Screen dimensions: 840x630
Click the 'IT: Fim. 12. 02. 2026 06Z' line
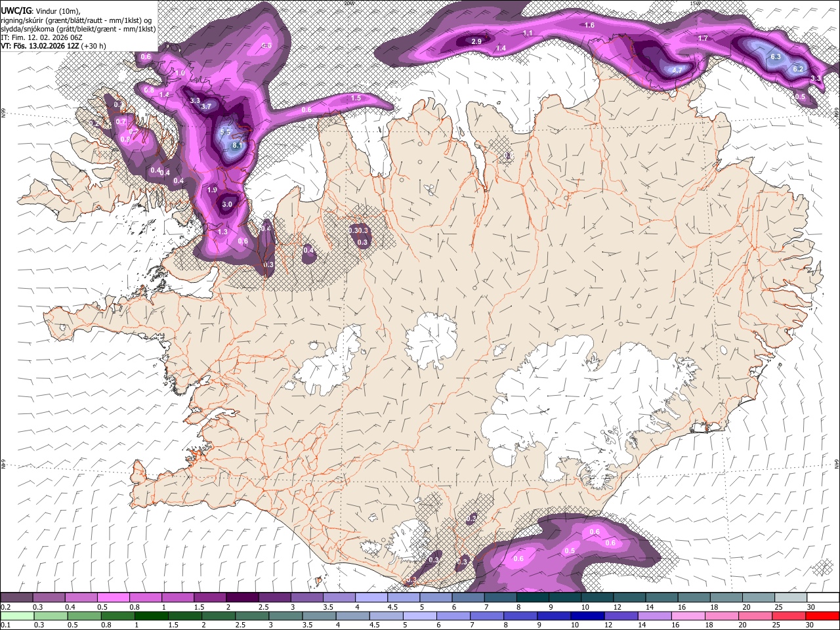pyautogui.click(x=41, y=38)
